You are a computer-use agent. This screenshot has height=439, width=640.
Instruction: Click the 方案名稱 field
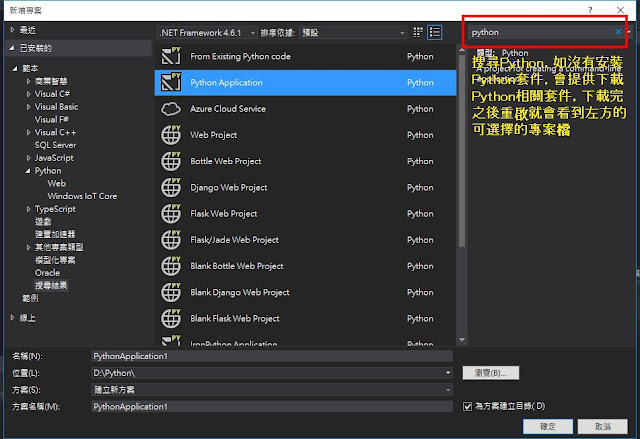tap(272, 406)
